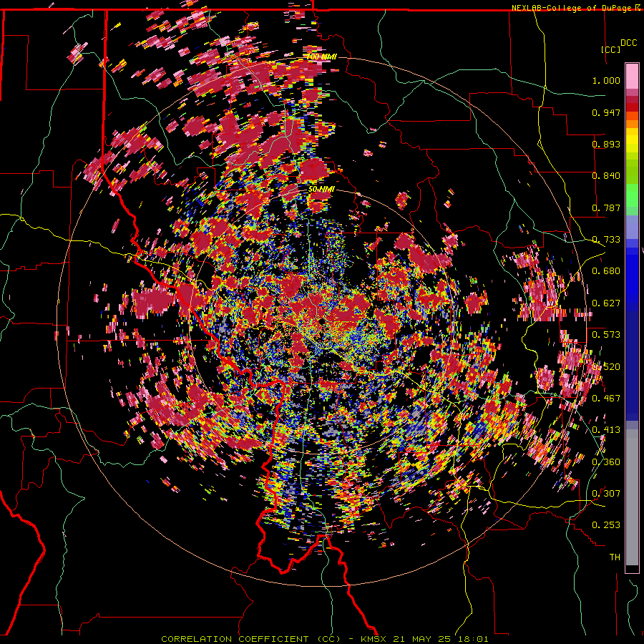Click the 0.467 color scale value
Screen dimensions: 644x644
606,399
